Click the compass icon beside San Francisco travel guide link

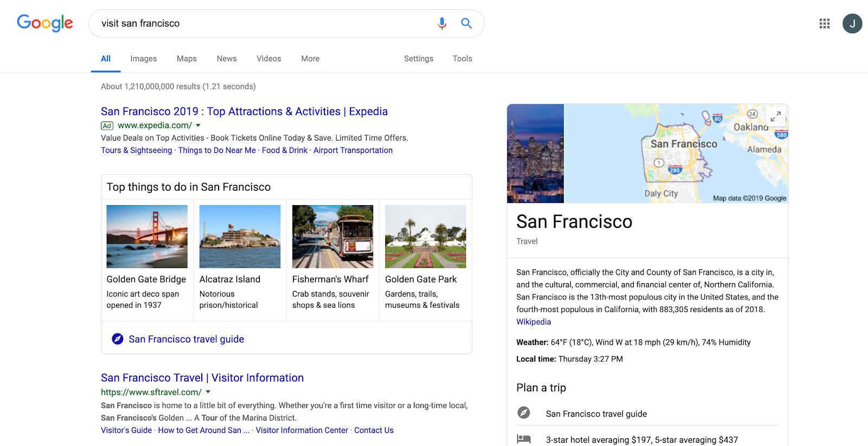[118, 339]
